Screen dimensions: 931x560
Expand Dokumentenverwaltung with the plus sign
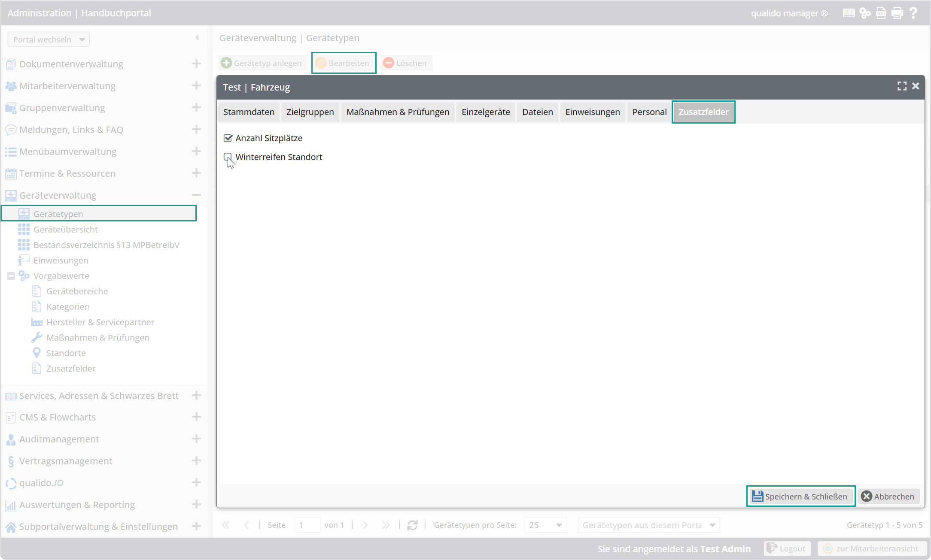coord(196,64)
